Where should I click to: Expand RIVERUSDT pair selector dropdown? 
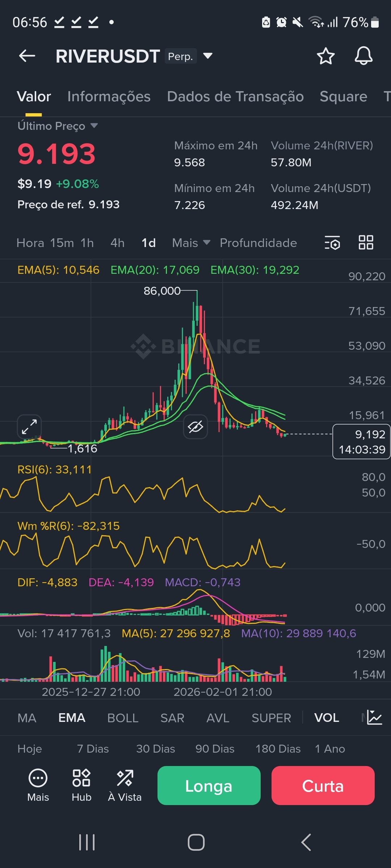point(208,56)
